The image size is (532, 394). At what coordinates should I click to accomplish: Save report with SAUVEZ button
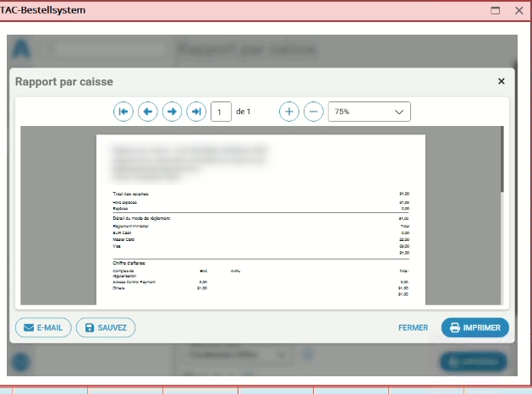point(106,328)
